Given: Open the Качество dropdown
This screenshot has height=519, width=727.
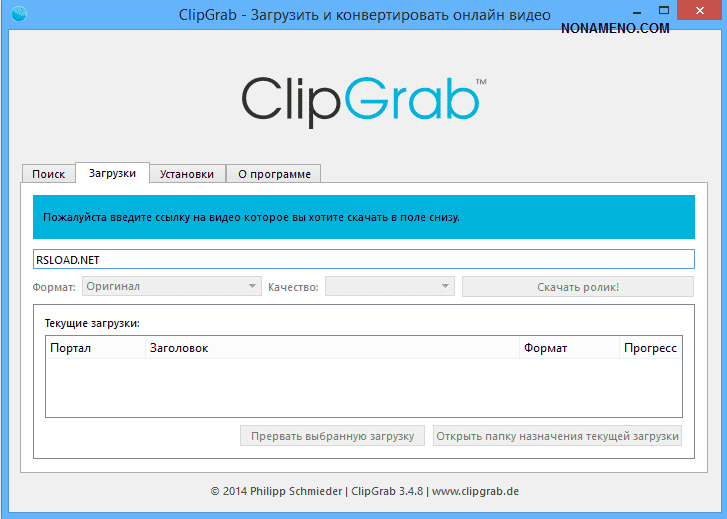Looking at the screenshot, I should click(x=389, y=287).
